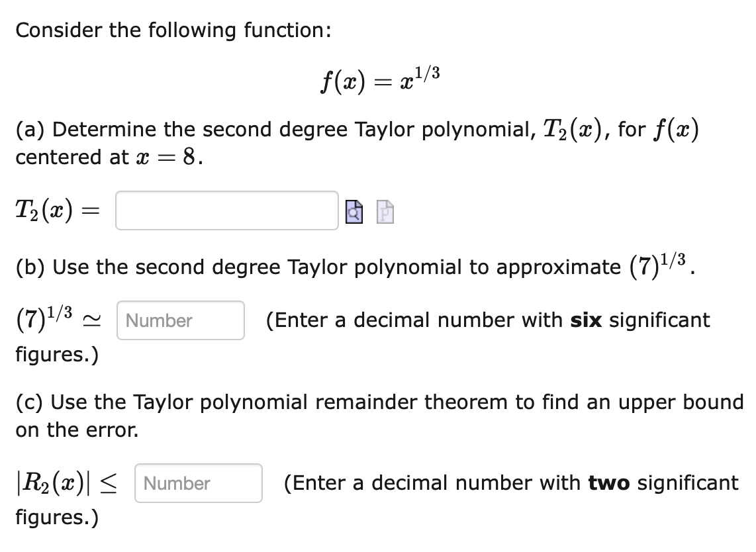The width and height of the screenshot is (756, 552).
Task: Click the "on the error." text line
Action: [x=77, y=430]
